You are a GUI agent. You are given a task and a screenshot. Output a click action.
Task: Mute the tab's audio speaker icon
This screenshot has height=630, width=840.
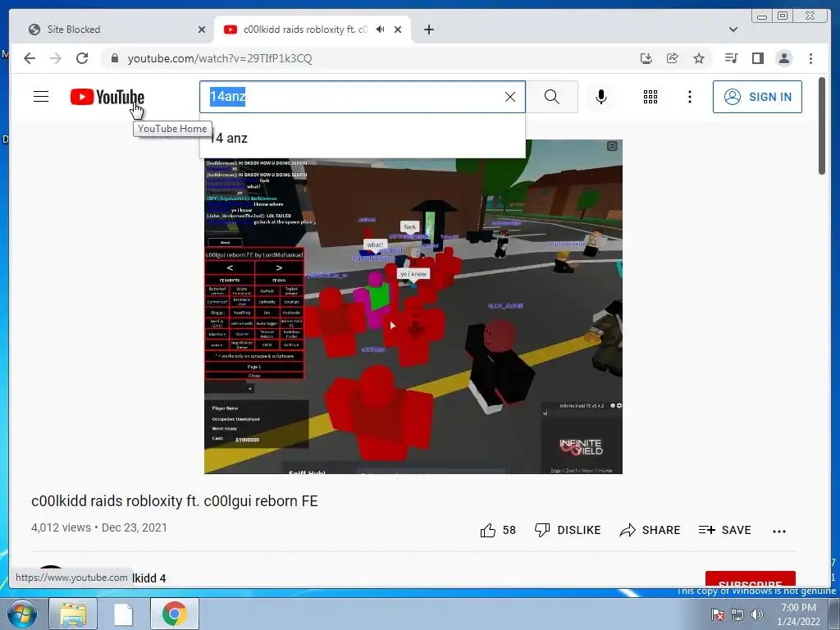tap(381, 30)
